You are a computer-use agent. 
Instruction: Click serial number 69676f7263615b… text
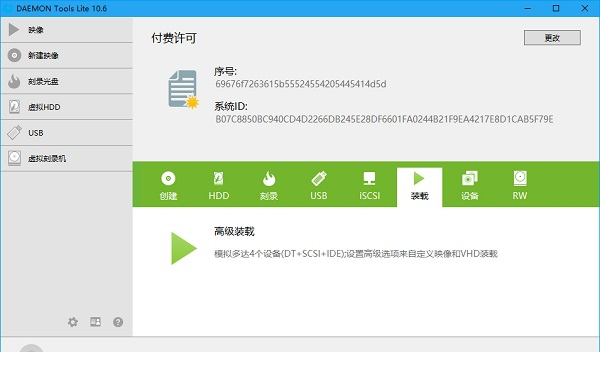click(x=301, y=84)
